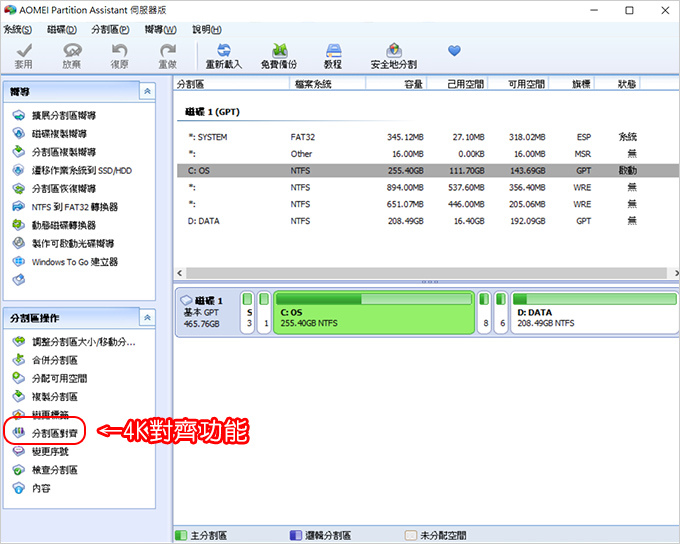Click the 放棄 (Discard) toolbar icon

pos(72,51)
